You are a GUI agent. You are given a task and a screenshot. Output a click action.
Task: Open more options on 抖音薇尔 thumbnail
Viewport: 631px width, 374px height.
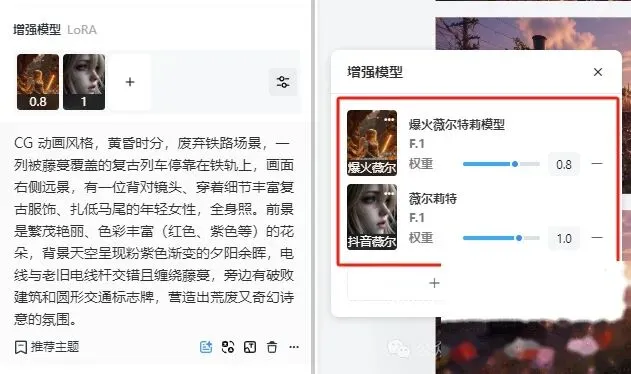[389, 194]
